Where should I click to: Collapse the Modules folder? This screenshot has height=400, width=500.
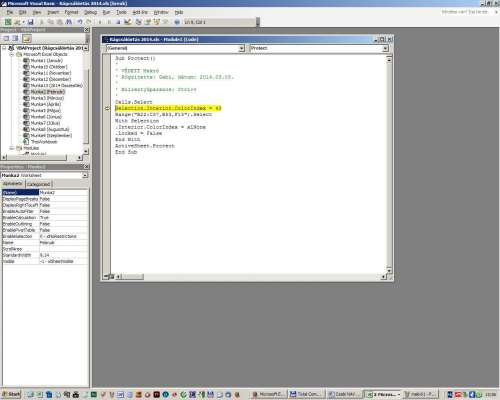coord(12,148)
